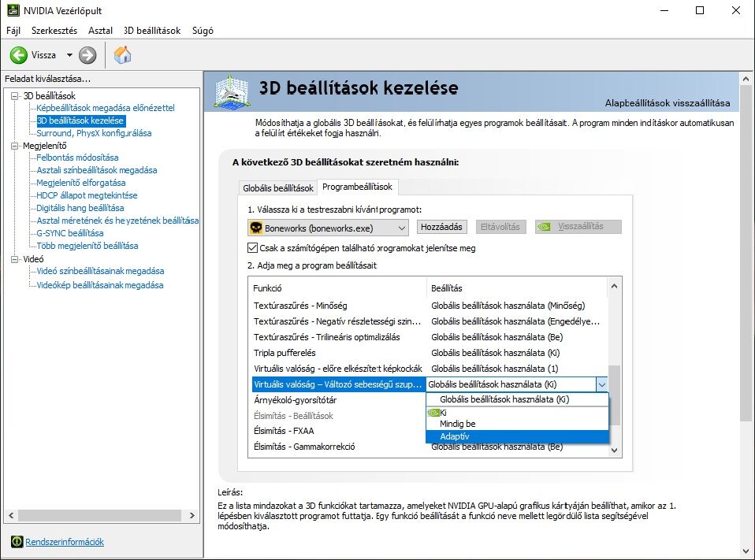Click the settings list scrollbar thumb
755x560 pixels.
(614, 395)
